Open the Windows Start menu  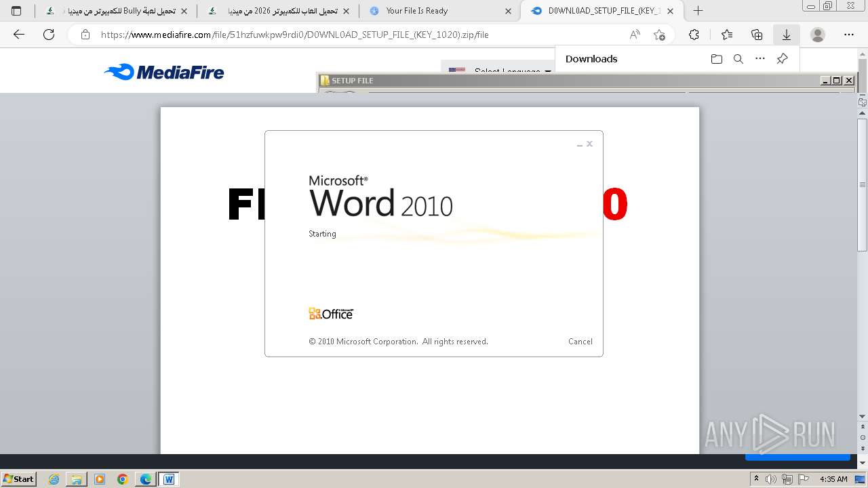(x=18, y=479)
